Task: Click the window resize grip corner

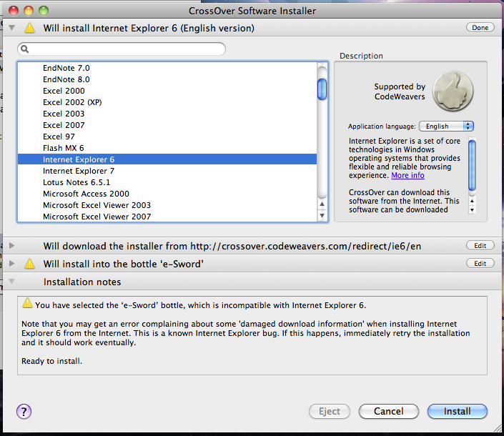Action: point(497,428)
